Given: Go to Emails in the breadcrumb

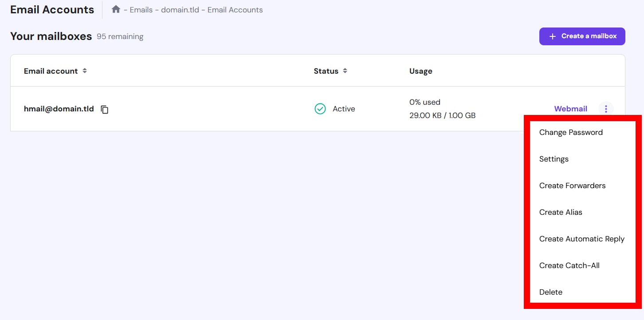Looking at the screenshot, I should 142,10.
